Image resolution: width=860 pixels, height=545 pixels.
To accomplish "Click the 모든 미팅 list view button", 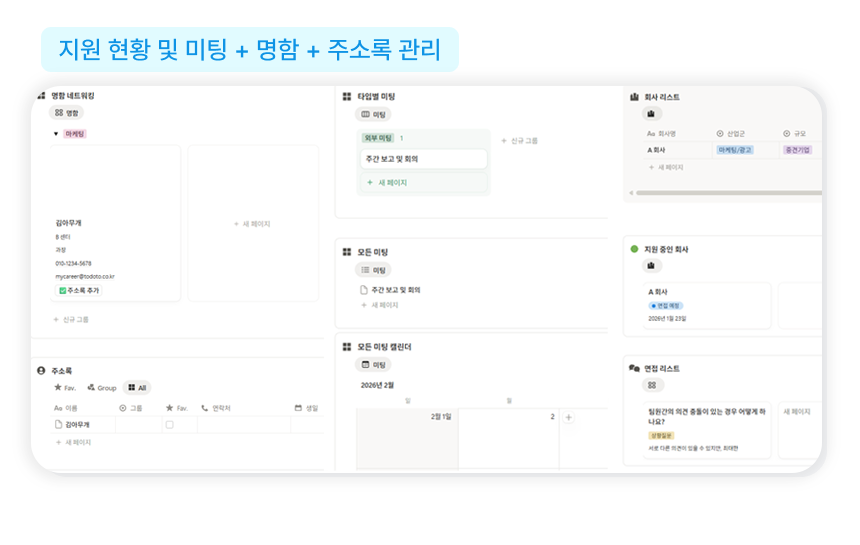I will point(373,270).
